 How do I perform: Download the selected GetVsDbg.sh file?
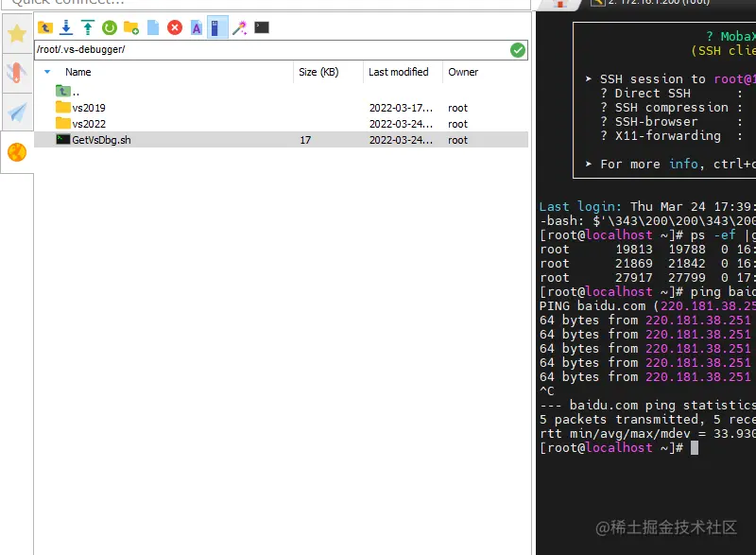(x=66, y=27)
